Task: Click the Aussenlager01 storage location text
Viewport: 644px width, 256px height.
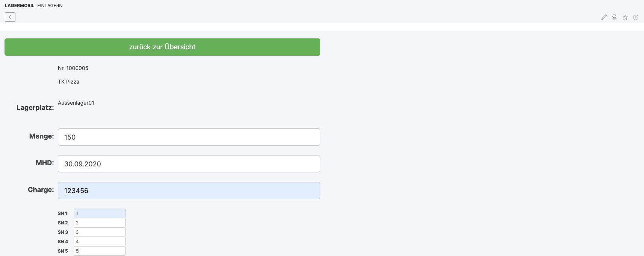Action: (76, 103)
